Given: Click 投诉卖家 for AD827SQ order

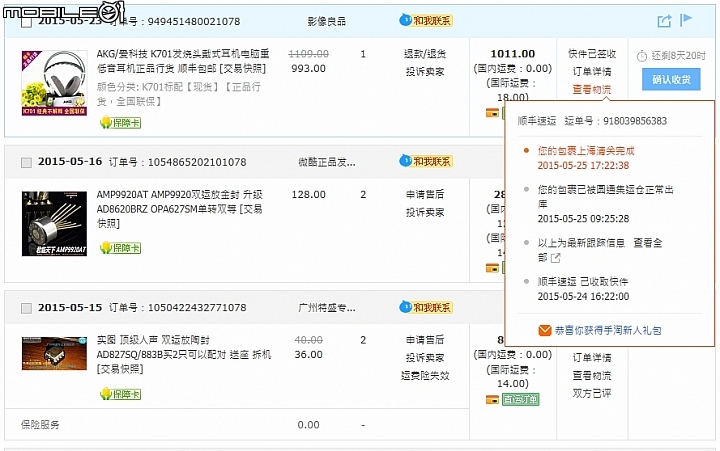Looking at the screenshot, I should 425,358.
